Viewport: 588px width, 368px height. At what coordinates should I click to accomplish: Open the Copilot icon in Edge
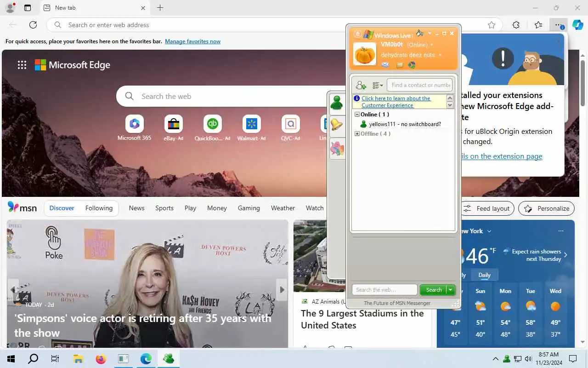pos(577,25)
